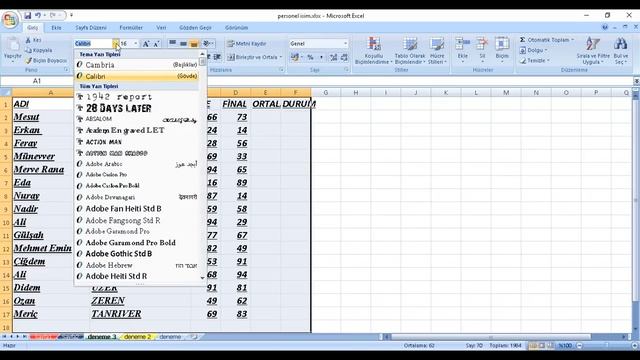Click the Ekle insert cells icon
This screenshot has width=640, height=360.
462,44
